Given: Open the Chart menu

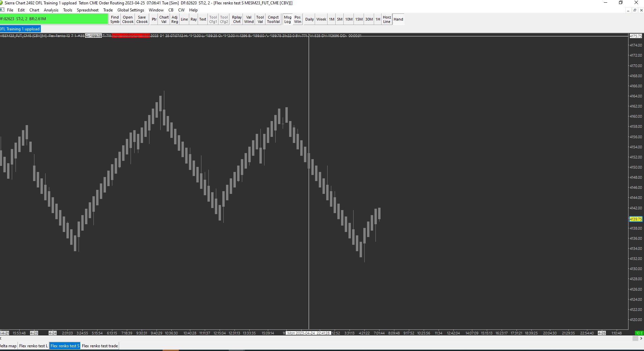Looking at the screenshot, I should point(34,10).
